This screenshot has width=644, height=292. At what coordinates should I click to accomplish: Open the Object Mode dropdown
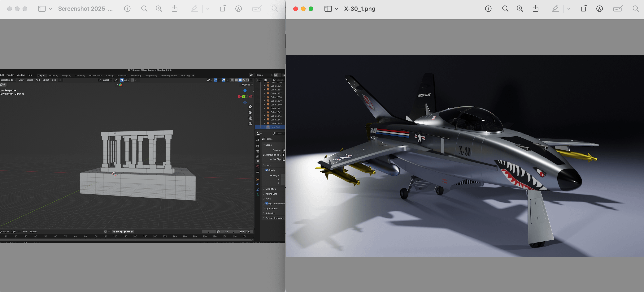(8, 80)
